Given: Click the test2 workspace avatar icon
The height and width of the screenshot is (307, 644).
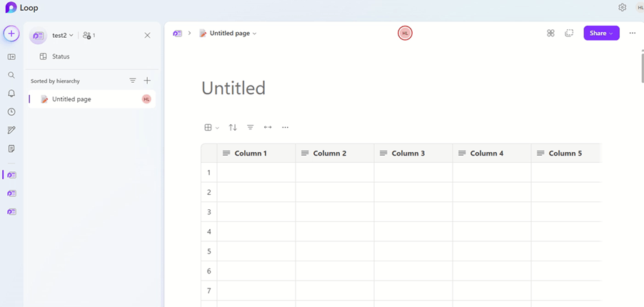Looking at the screenshot, I should click(38, 36).
